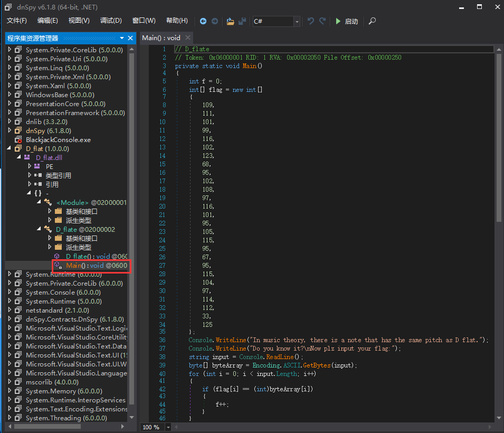Expand the PE node under D_flat.dll
Viewport: 504px width, 433px height.
pos(30,166)
